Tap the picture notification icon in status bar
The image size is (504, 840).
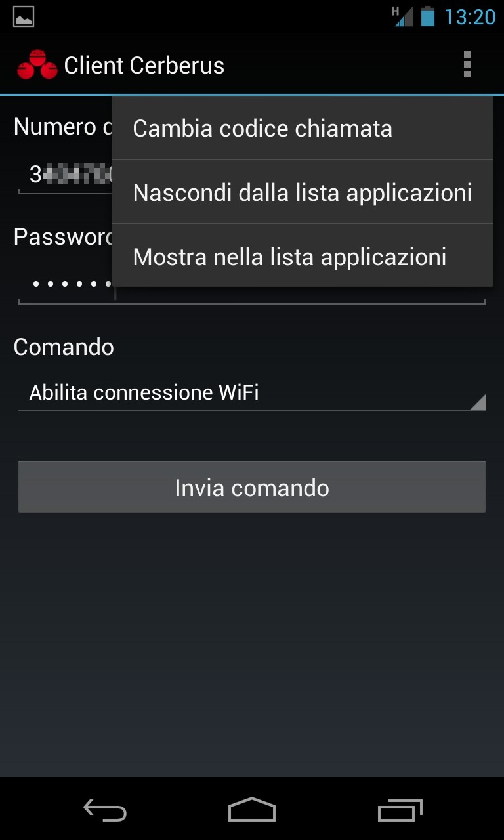24,16
